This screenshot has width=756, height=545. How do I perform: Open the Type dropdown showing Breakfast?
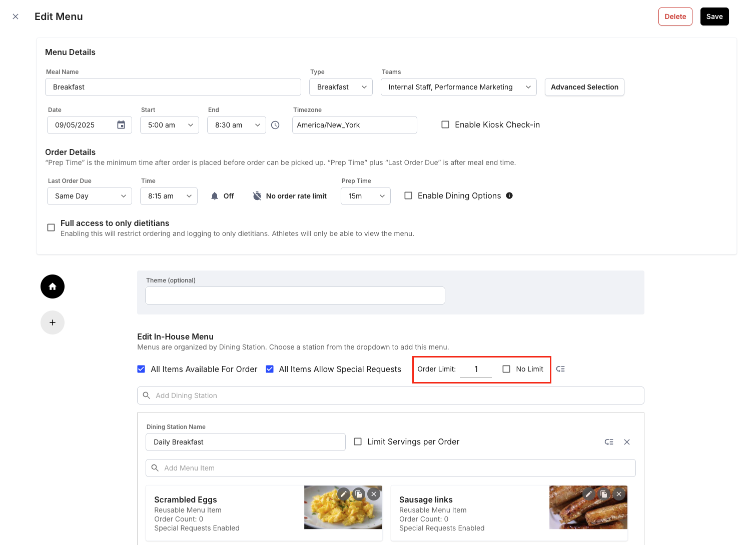pos(341,87)
